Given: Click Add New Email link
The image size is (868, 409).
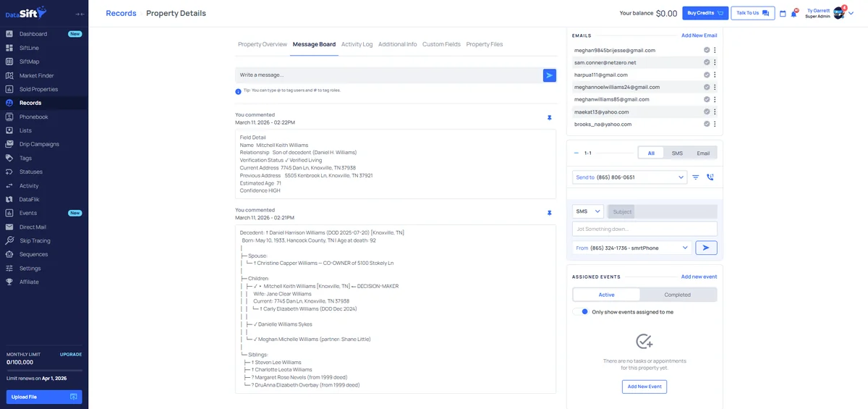Looking at the screenshot, I should coord(699,35).
